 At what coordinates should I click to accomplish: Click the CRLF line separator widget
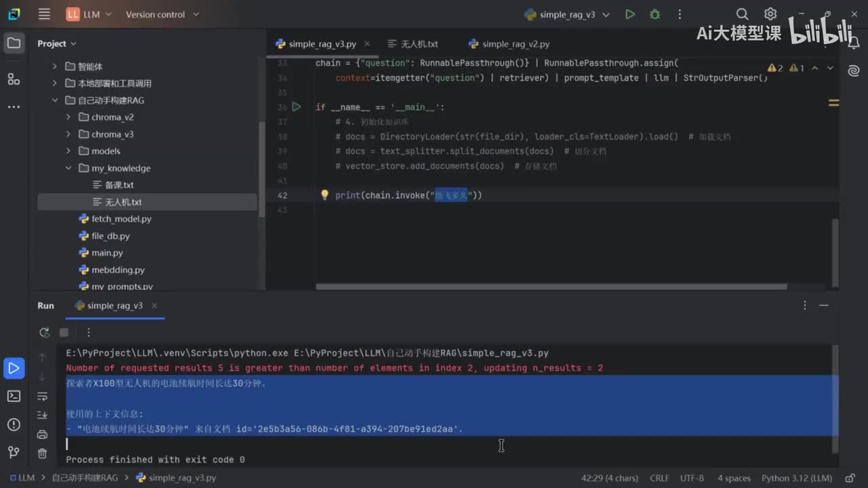pos(659,478)
